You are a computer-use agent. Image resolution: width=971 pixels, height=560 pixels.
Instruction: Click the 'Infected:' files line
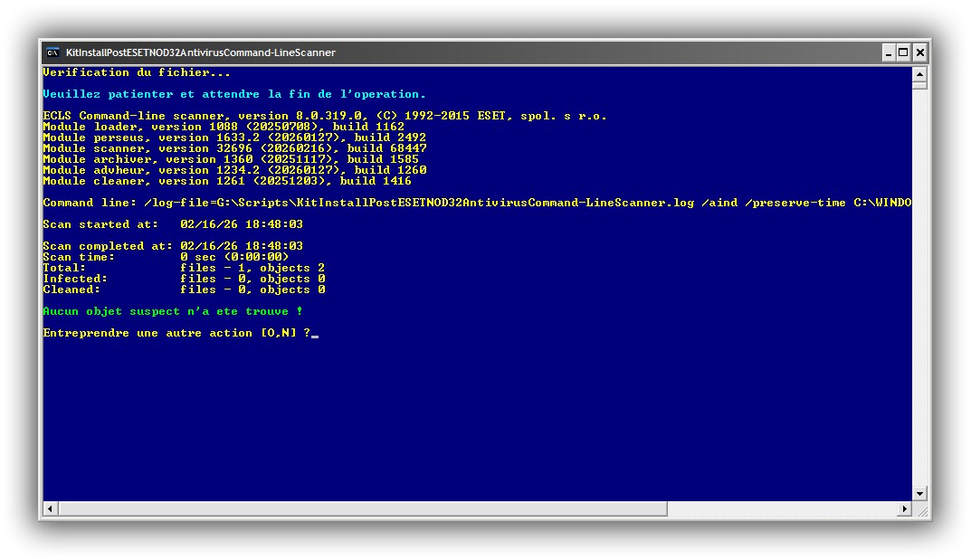point(184,279)
